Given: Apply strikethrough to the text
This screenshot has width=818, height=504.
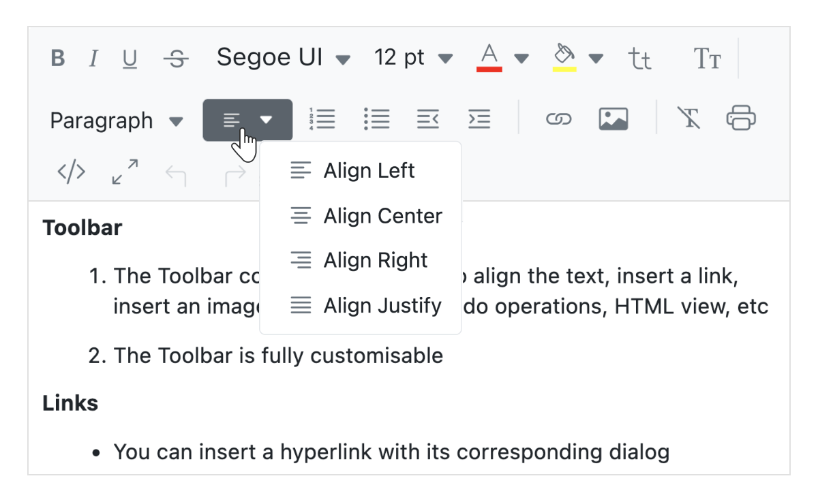Looking at the screenshot, I should (x=176, y=58).
